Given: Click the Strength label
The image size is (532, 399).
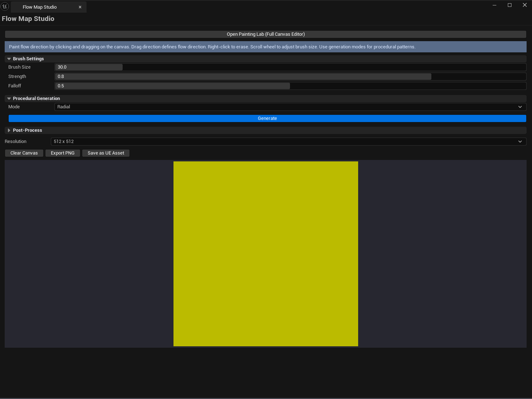Looking at the screenshot, I should pos(17,77).
